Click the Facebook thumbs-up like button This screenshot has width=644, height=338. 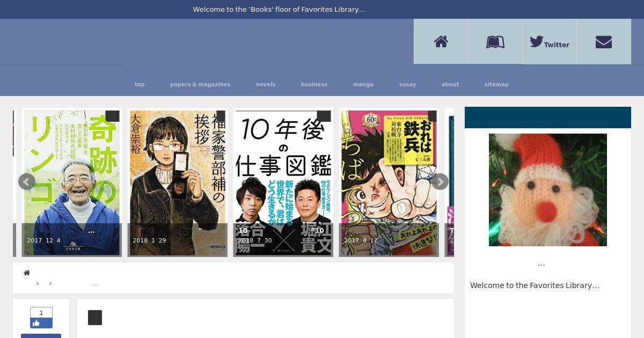(41, 323)
